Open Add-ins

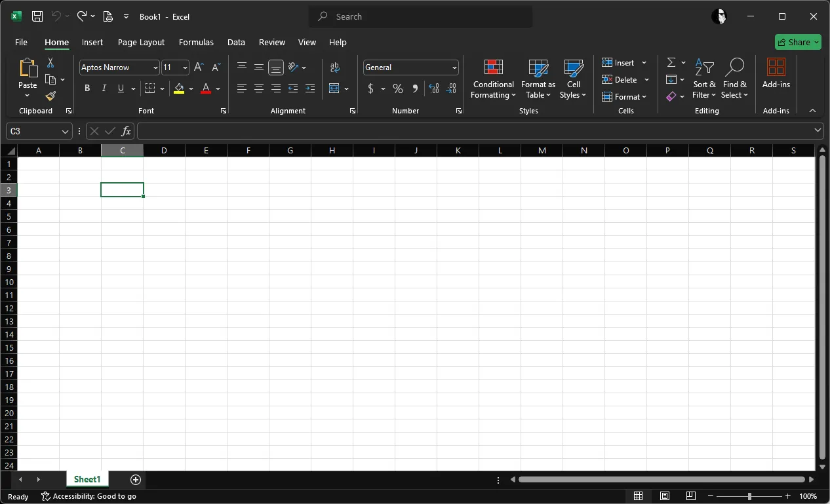[776, 73]
